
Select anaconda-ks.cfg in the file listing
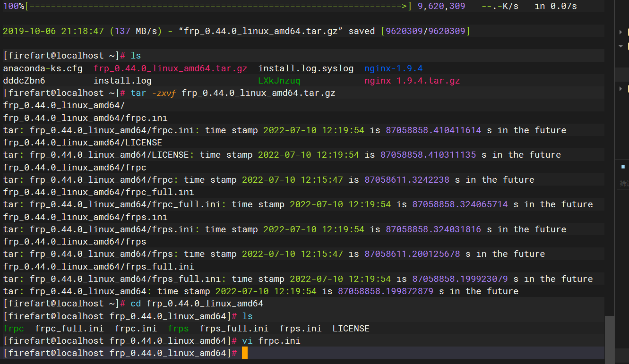[43, 68]
